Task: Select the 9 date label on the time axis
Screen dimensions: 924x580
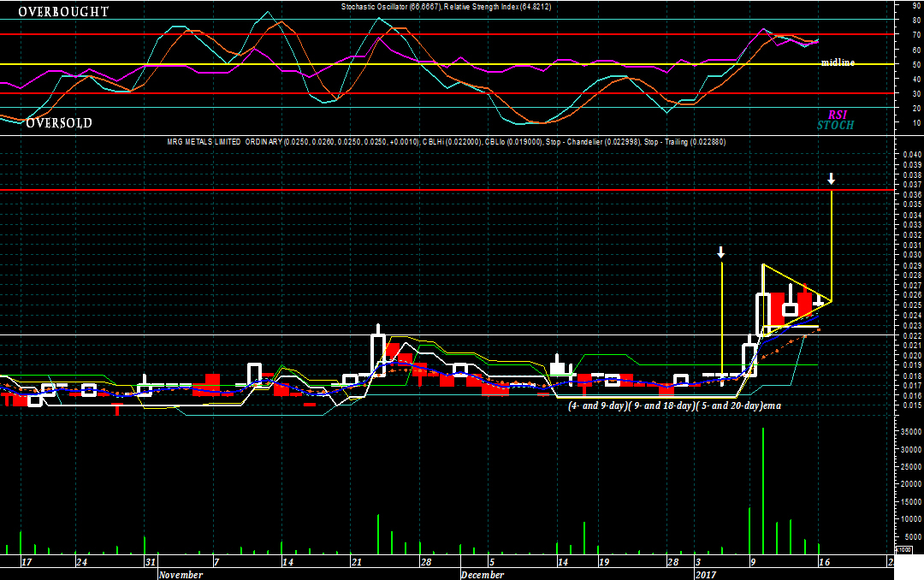Action: 753,562
